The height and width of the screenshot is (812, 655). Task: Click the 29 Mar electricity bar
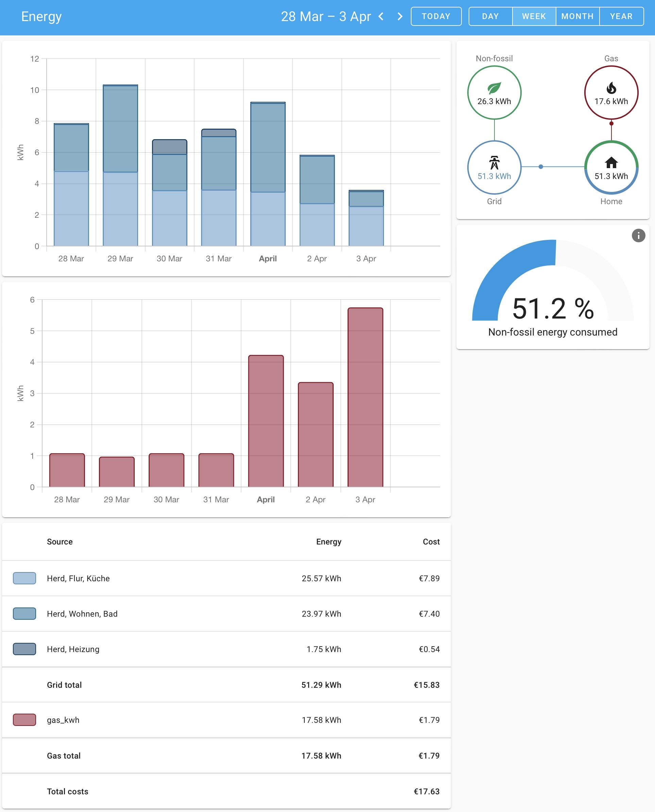pos(120,165)
